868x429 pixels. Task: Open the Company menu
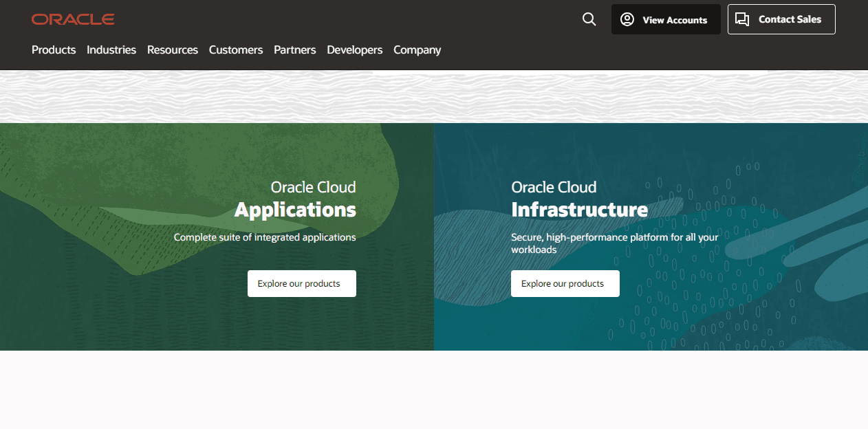pos(417,49)
